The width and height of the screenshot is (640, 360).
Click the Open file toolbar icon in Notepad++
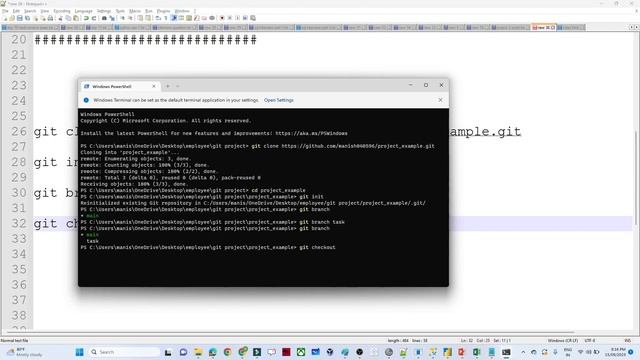[12, 18]
